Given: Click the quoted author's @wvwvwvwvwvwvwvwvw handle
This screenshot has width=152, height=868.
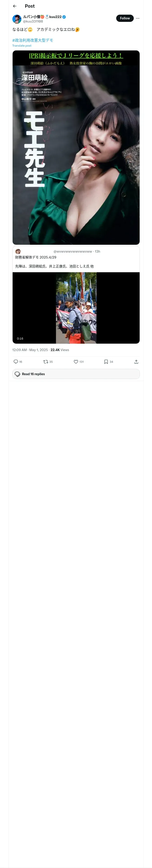Looking at the screenshot, I should tap(73, 251).
